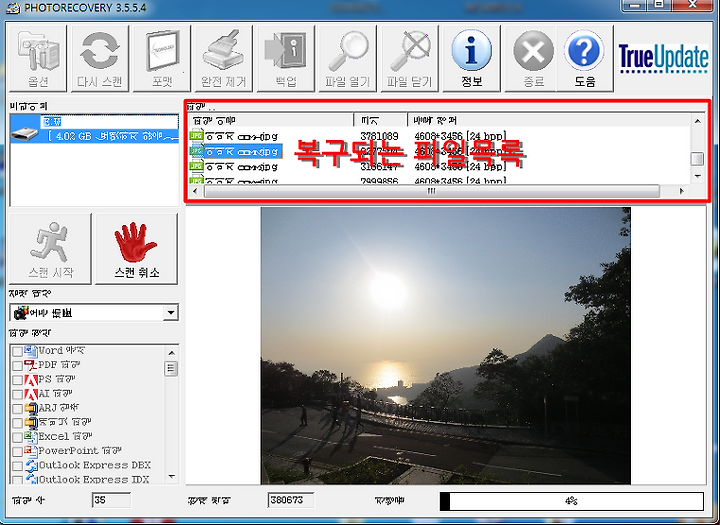
Task: Click the file name column header
Action: [x=271, y=120]
